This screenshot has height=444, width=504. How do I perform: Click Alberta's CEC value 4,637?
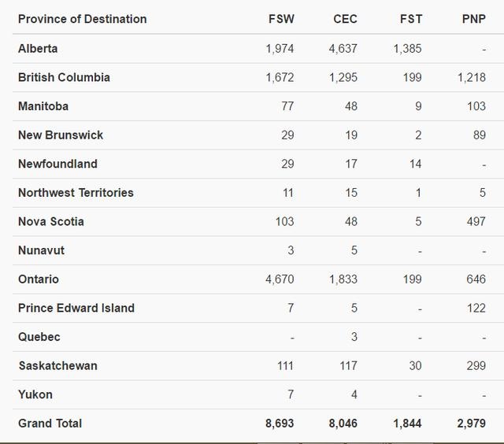coord(343,49)
